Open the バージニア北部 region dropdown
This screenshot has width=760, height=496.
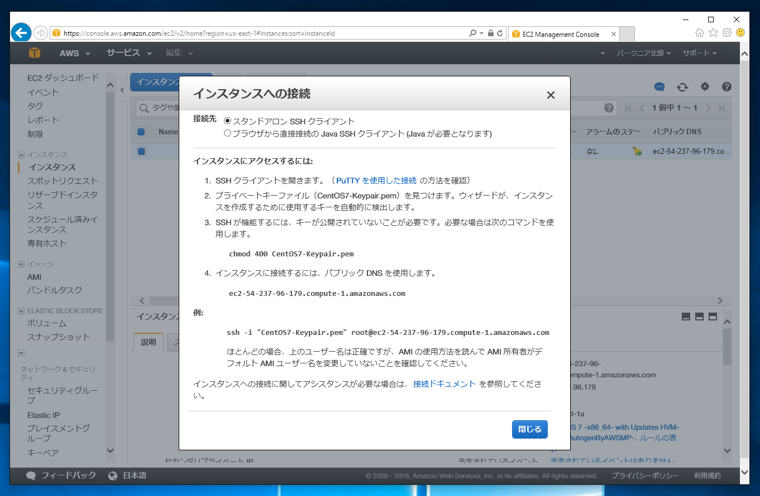tap(643, 53)
